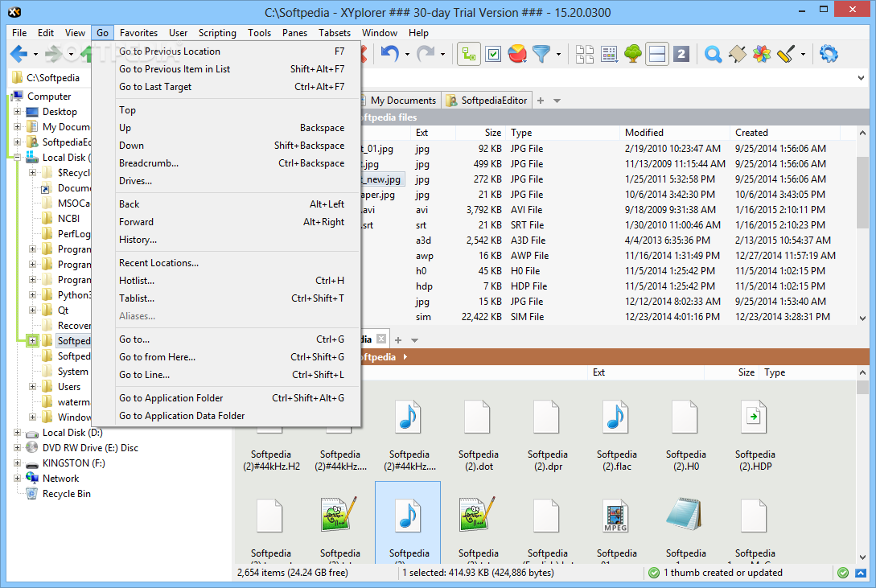The image size is (876, 588).
Task: Open the Favorites menu
Action: 138,33
